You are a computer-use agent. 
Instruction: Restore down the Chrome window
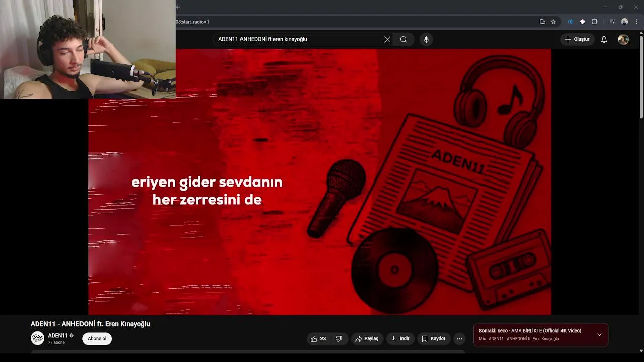pos(620,7)
